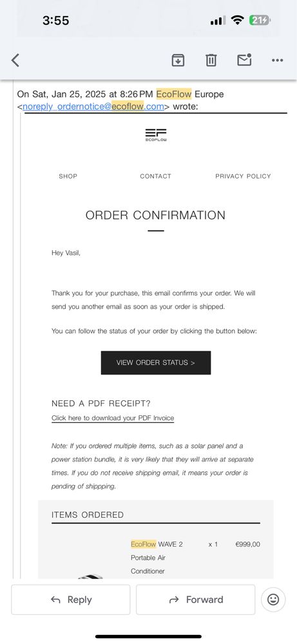Open the CONTACT navigation link

[x=155, y=176]
